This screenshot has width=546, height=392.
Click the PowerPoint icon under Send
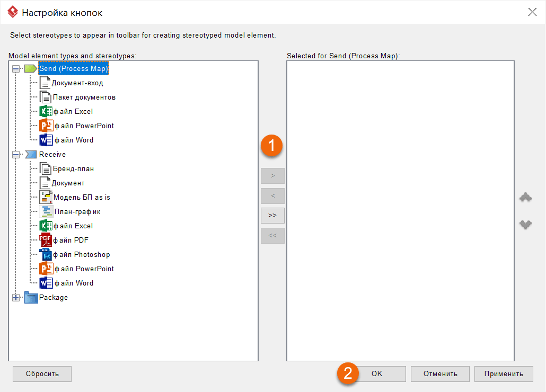pyautogui.click(x=46, y=126)
